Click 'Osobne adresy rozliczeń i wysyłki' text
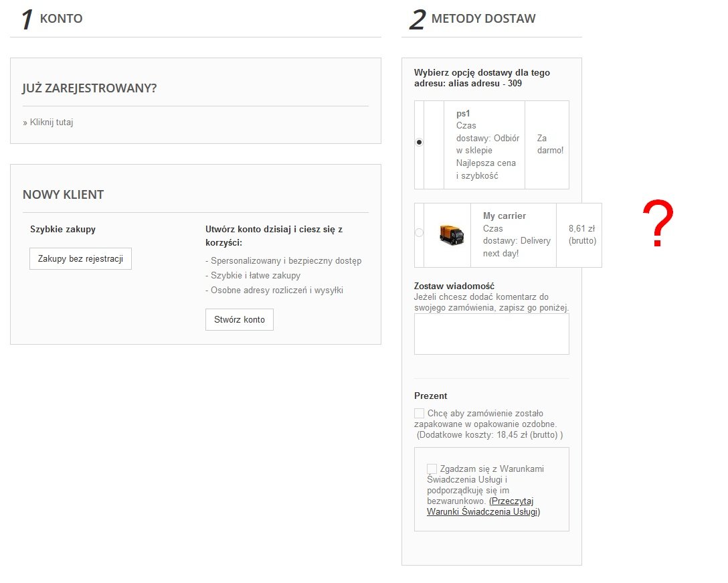 point(277,290)
